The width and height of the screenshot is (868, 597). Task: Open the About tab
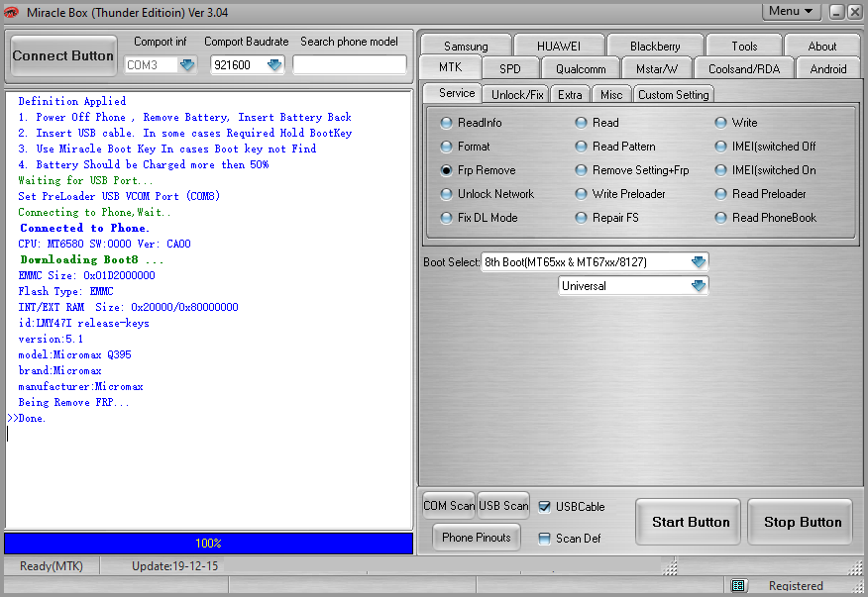822,46
